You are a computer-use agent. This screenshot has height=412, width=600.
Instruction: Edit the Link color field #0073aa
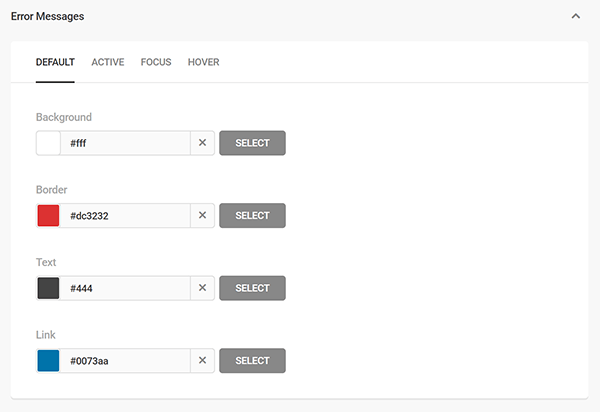click(x=125, y=360)
